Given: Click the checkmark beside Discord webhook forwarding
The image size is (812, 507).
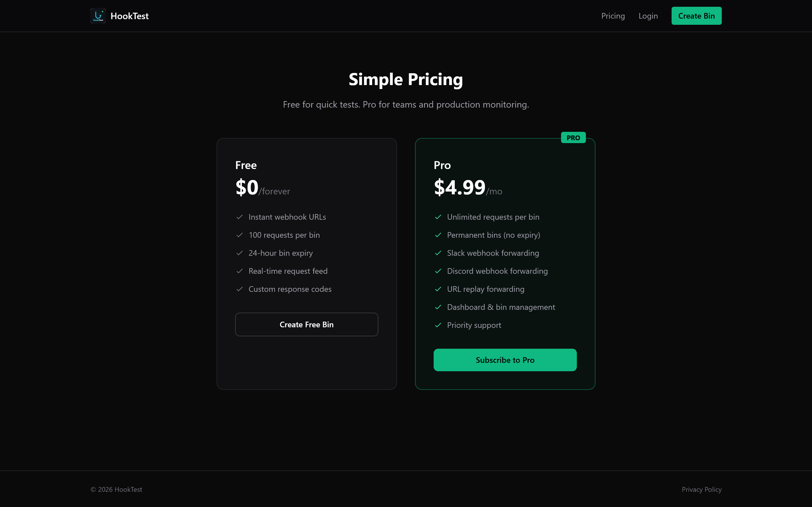Looking at the screenshot, I should 438,271.
